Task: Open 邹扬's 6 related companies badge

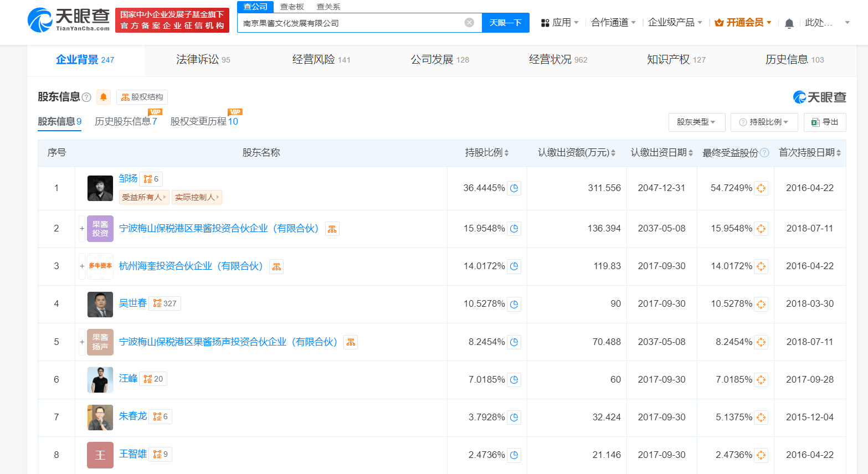Action: click(x=151, y=179)
